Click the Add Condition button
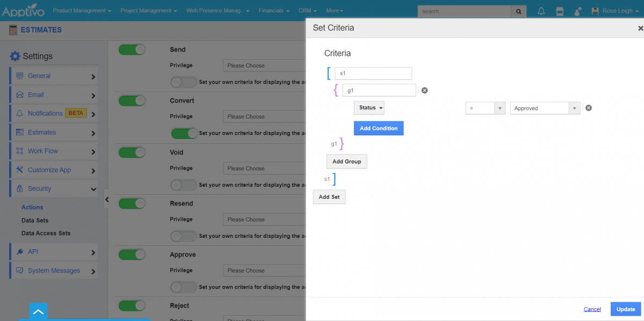This screenshot has width=644, height=321. [x=379, y=128]
